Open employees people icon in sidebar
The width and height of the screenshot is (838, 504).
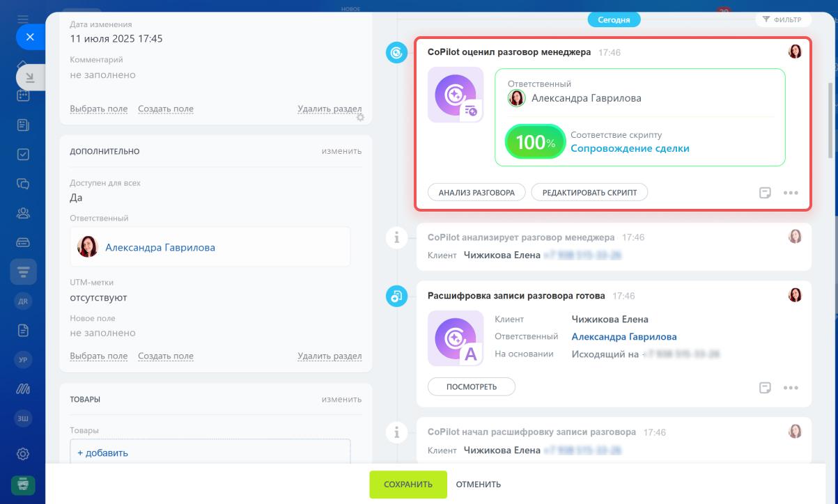(x=23, y=213)
